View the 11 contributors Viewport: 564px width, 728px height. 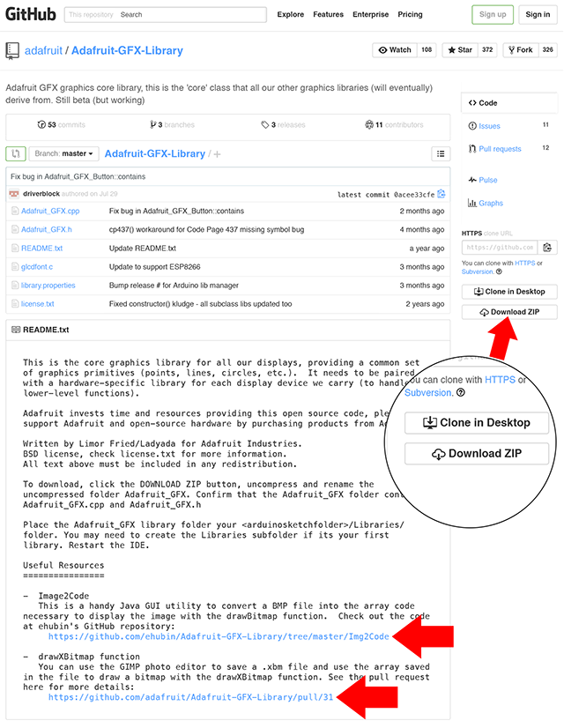click(394, 125)
